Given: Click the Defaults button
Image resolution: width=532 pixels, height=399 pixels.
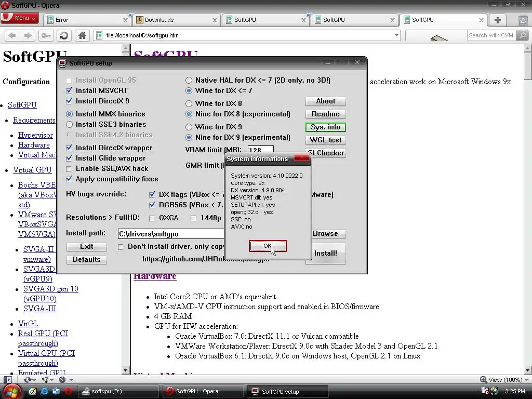Looking at the screenshot, I should (x=87, y=260).
